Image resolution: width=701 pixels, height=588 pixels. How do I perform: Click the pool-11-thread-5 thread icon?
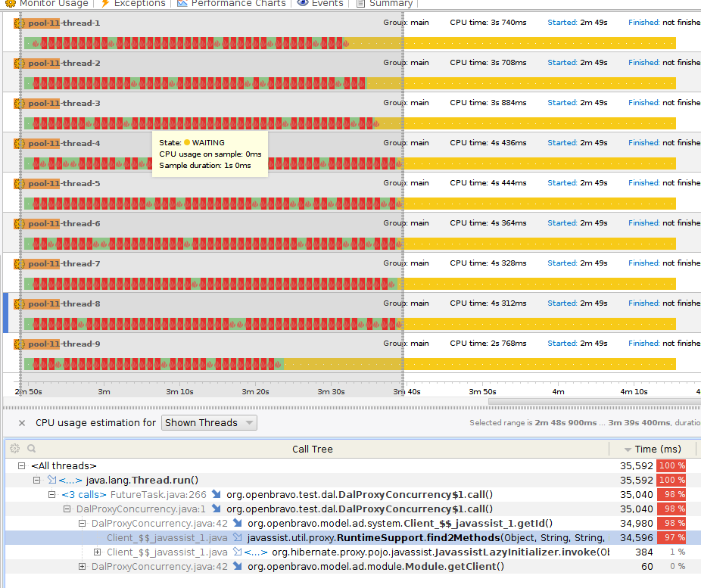click(x=20, y=184)
